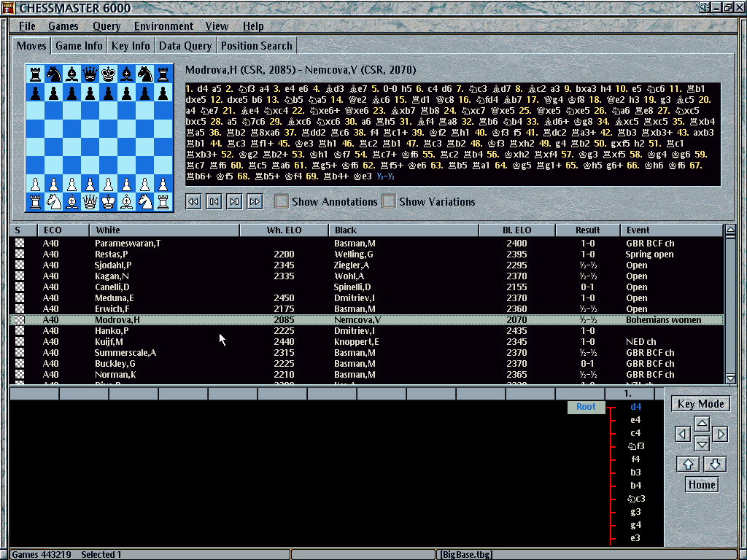Click the board icon in Norman,K row
The height and width of the screenshot is (560, 747).
tap(20, 375)
